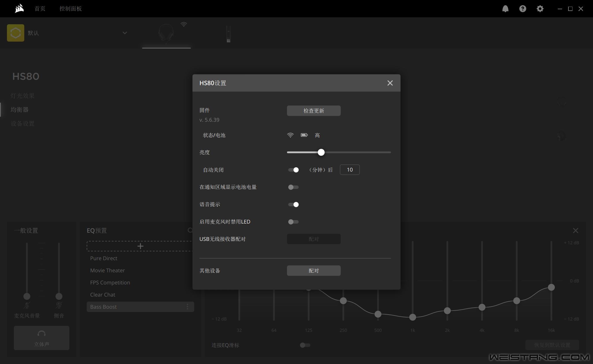Viewport: 593px width, 364px height.
Task: Toggle the 语音提示 switch
Action: tap(293, 205)
